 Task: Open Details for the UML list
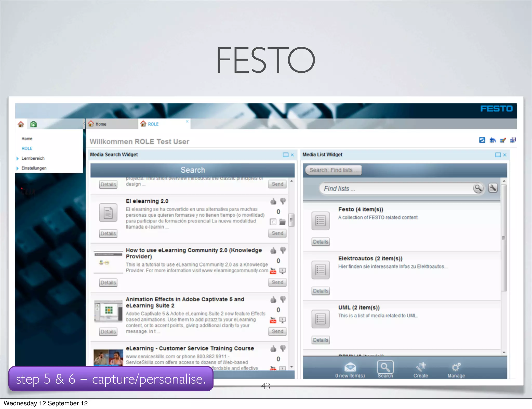point(321,340)
